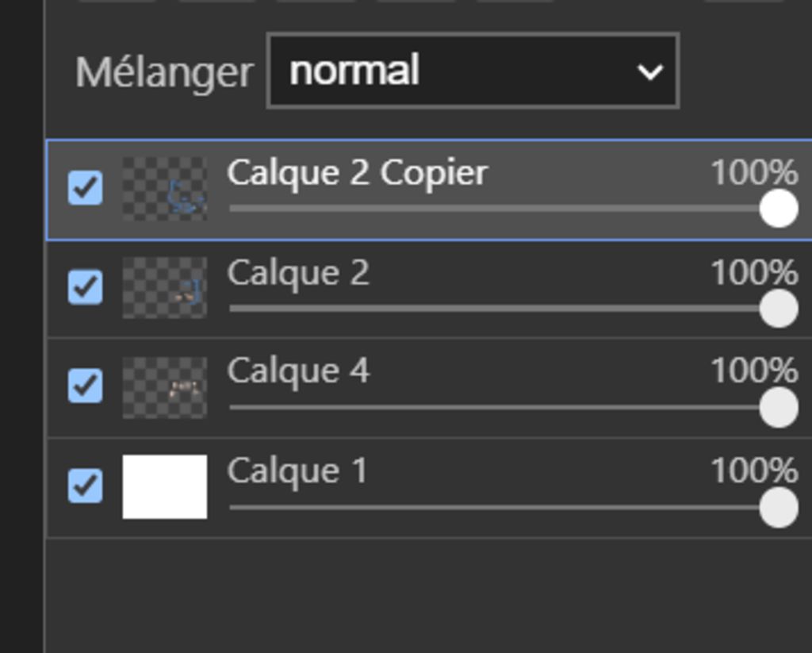Select the Calque 2 layer name
Image resolution: width=812 pixels, height=653 pixels.
click(x=298, y=273)
